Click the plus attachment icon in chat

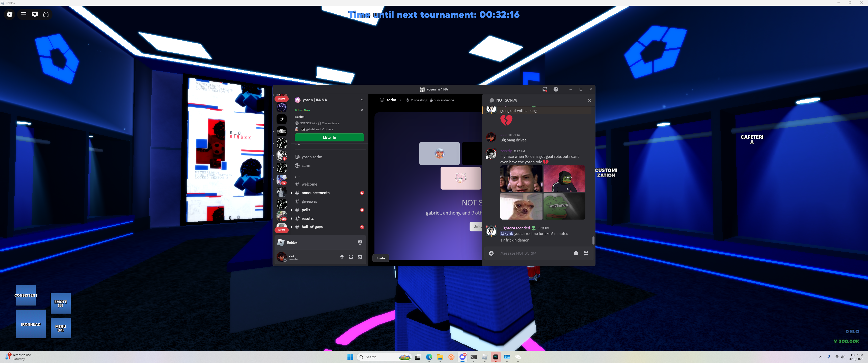491,253
